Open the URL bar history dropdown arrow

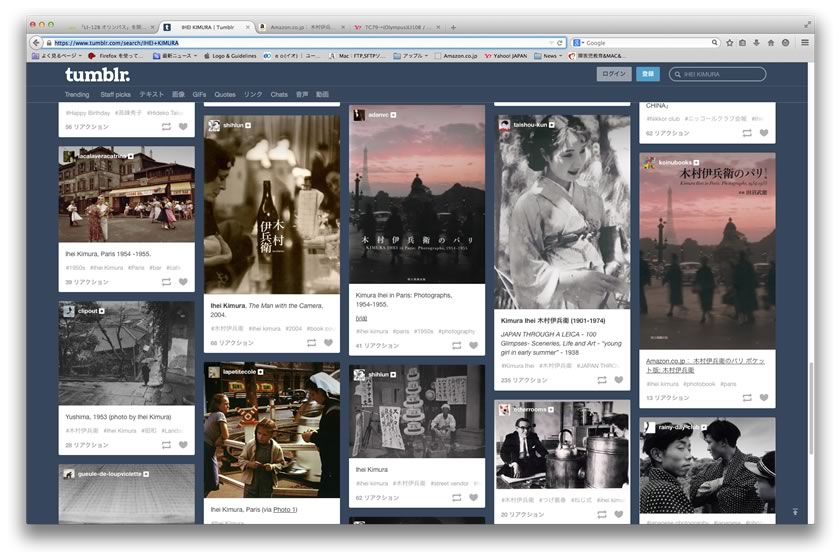(551, 43)
